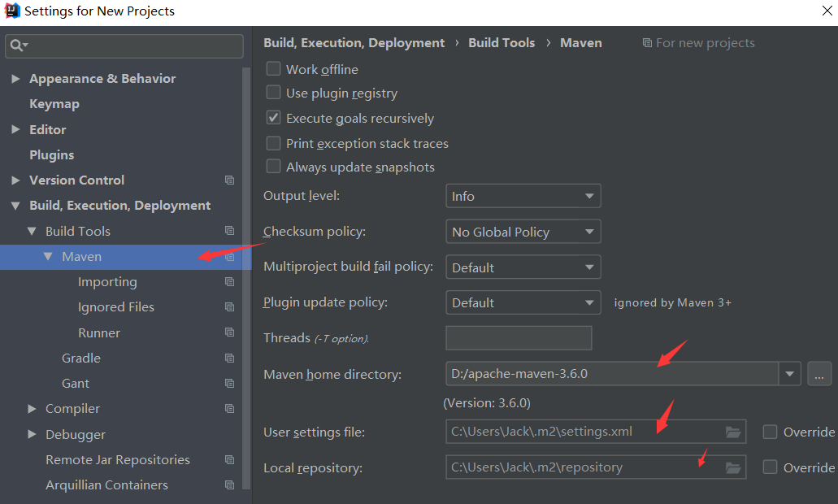Click the Threads input field
Viewport: 838px width, 504px height.
click(x=519, y=338)
